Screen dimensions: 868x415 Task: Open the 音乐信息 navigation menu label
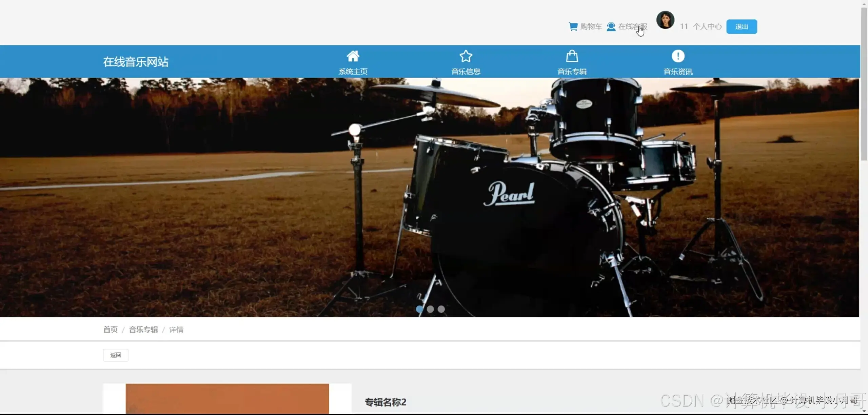[x=466, y=72]
